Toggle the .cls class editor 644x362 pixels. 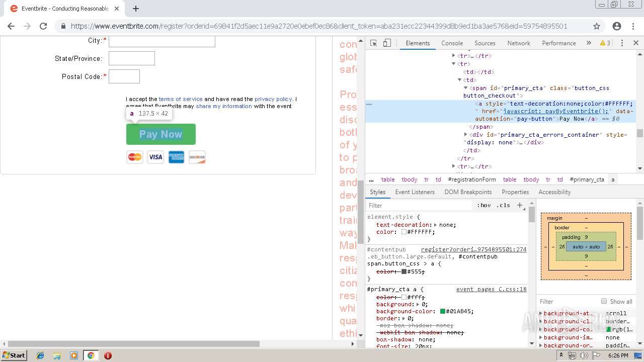click(503, 205)
